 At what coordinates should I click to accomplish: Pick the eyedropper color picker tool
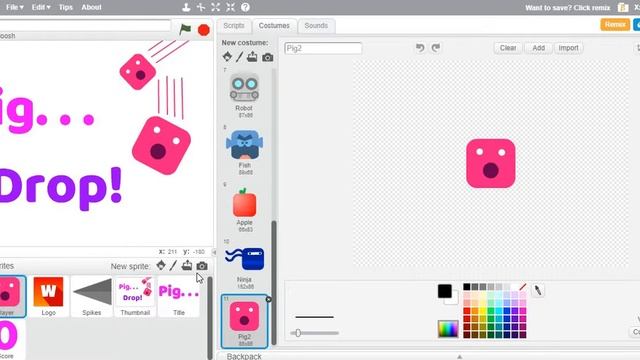point(538,290)
